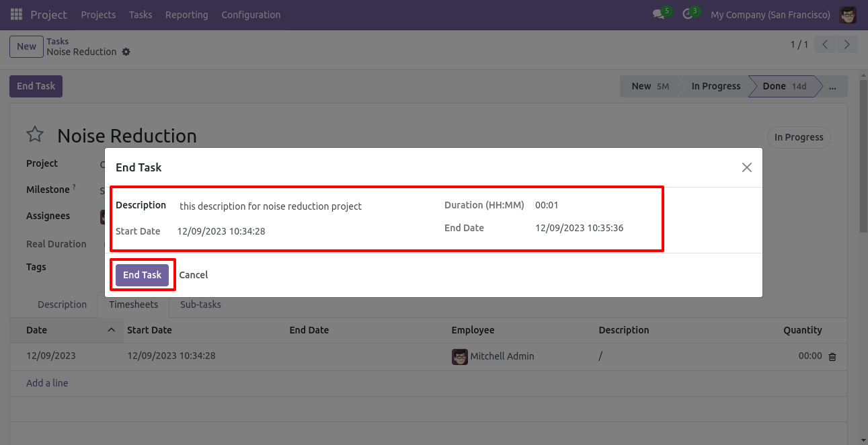Click the gear icon beside Noise Reduction
The height and width of the screenshot is (445, 868).
[126, 52]
